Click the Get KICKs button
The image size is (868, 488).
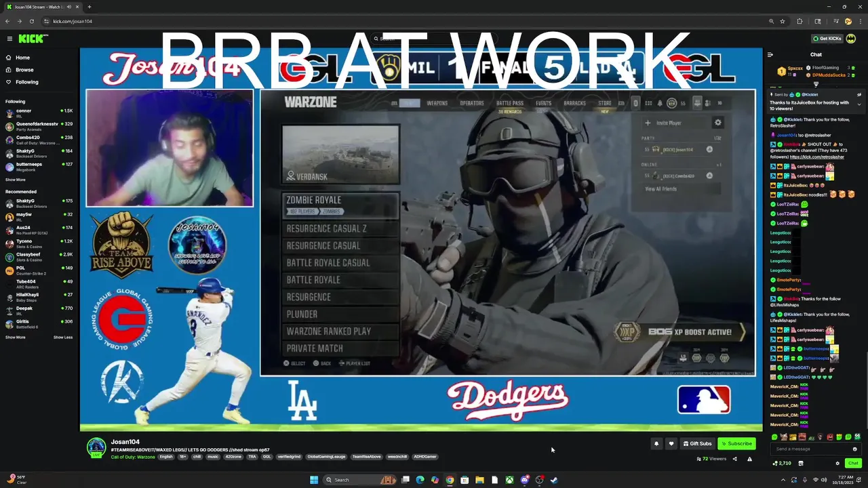pos(827,39)
